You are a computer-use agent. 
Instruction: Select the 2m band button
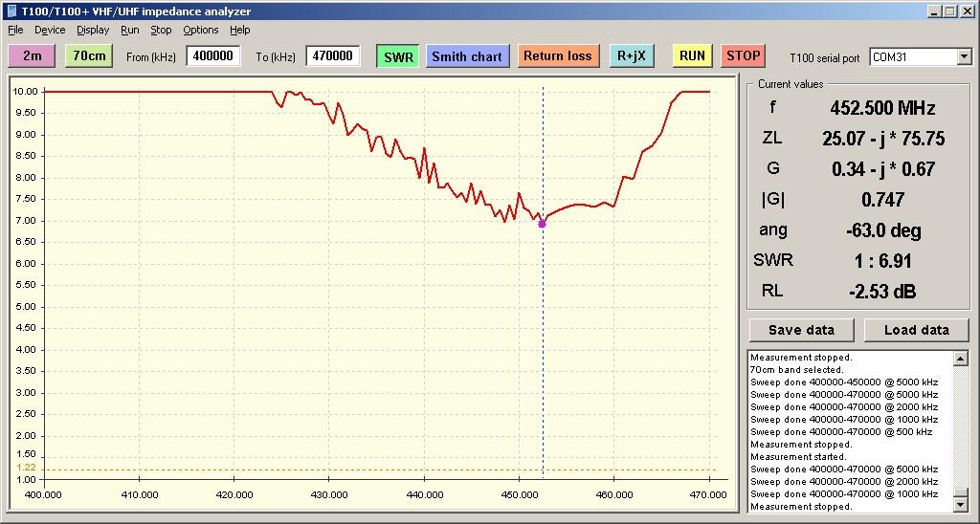[x=32, y=55]
